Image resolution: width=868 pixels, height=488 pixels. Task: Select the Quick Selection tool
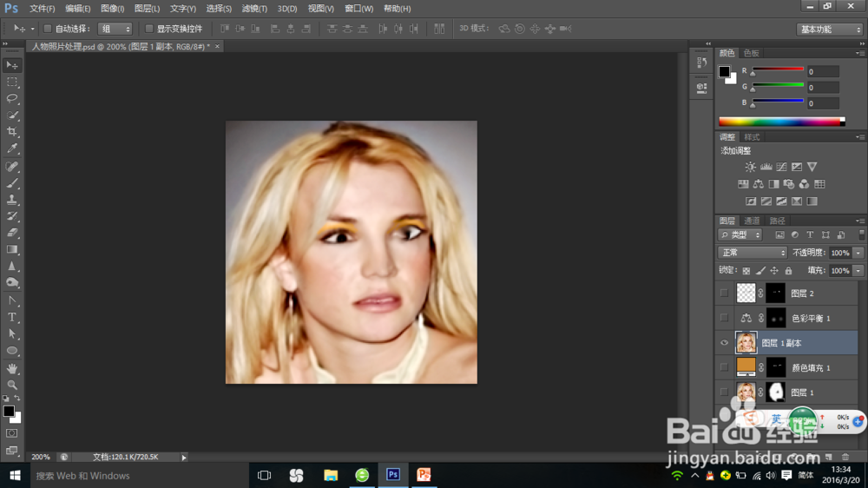pyautogui.click(x=12, y=115)
